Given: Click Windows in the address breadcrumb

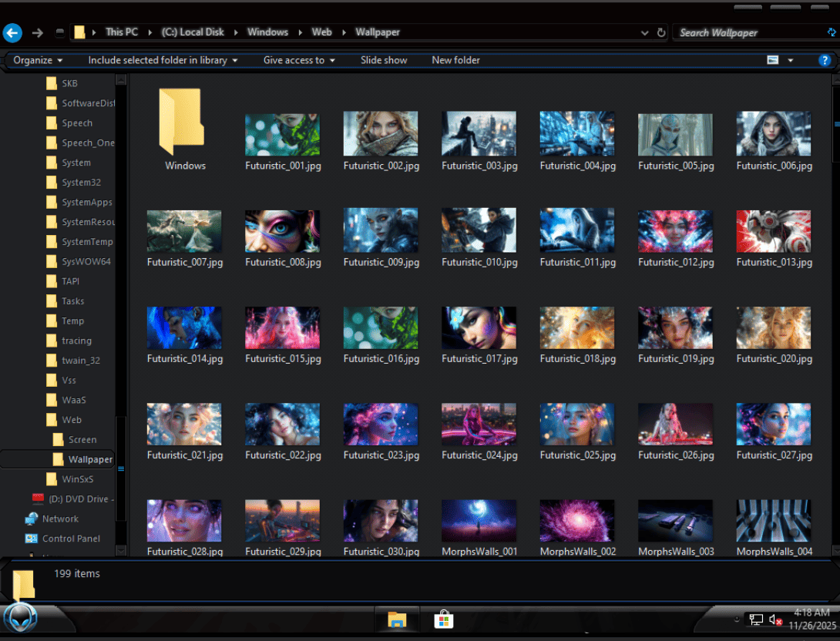Looking at the screenshot, I should pos(267,32).
